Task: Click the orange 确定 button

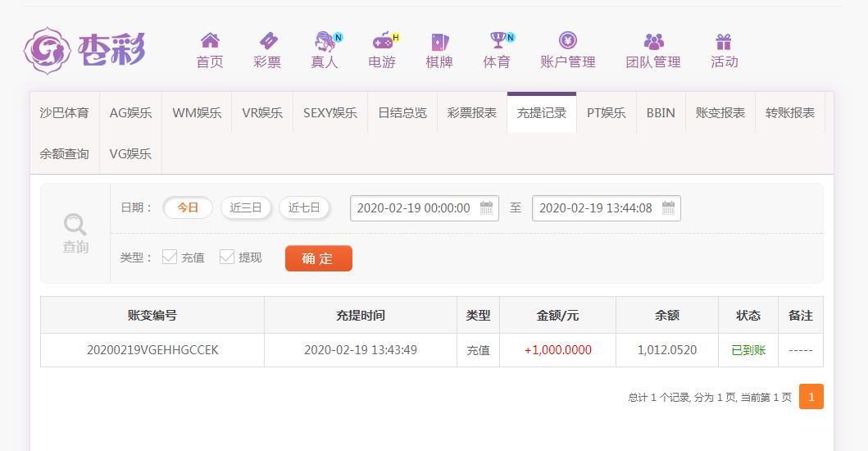Action: click(318, 258)
